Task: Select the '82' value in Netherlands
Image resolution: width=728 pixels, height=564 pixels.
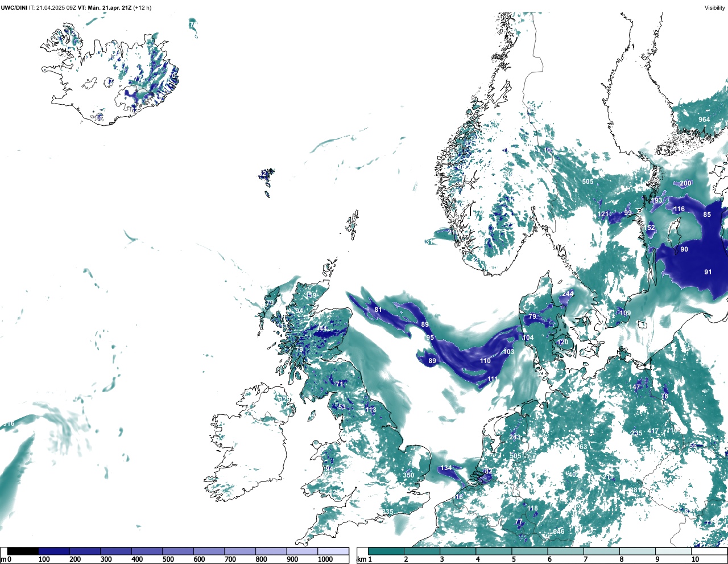Action: 488,471
